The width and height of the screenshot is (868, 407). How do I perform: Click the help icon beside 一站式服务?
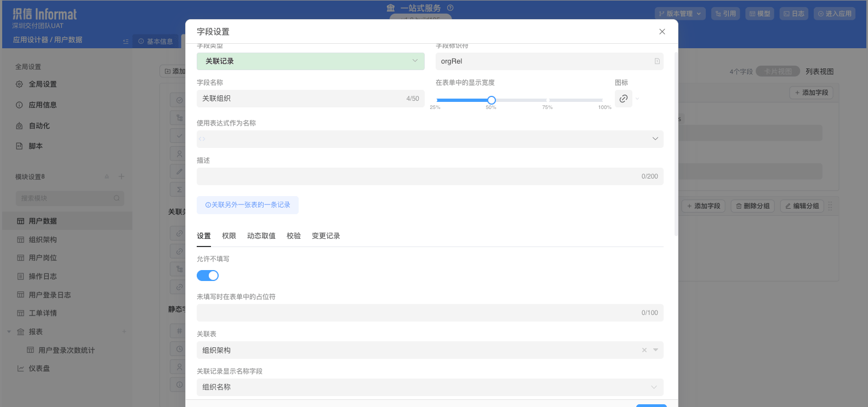[450, 8]
